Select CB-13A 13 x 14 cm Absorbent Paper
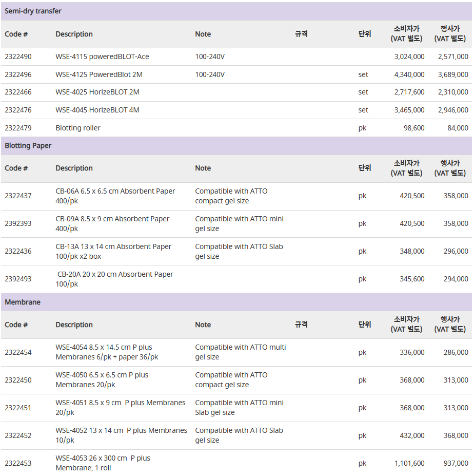The width and height of the screenshot is (474, 476). pos(113,252)
